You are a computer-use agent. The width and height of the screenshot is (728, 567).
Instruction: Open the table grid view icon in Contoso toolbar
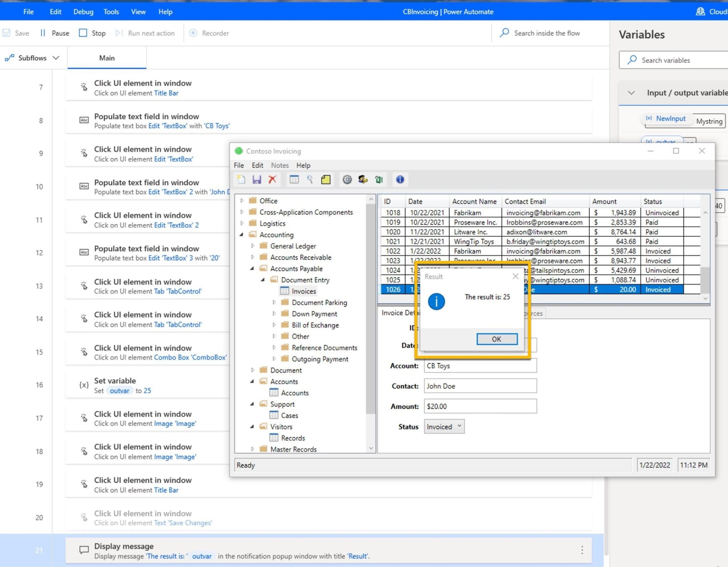tap(294, 180)
